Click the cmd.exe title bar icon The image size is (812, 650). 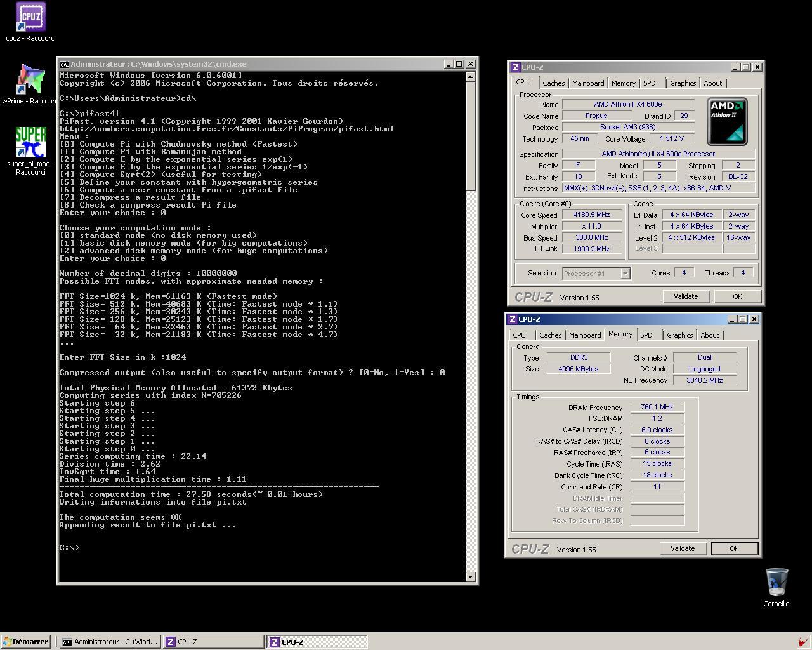tap(64, 64)
